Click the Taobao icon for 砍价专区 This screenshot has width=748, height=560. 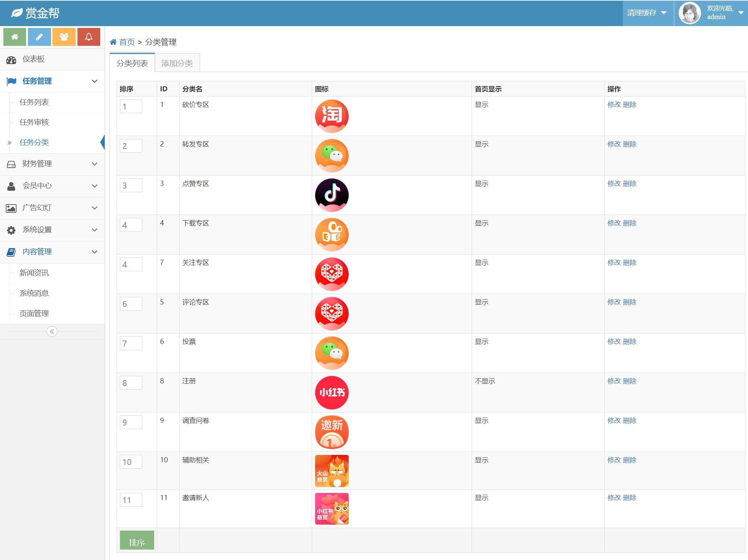332,116
